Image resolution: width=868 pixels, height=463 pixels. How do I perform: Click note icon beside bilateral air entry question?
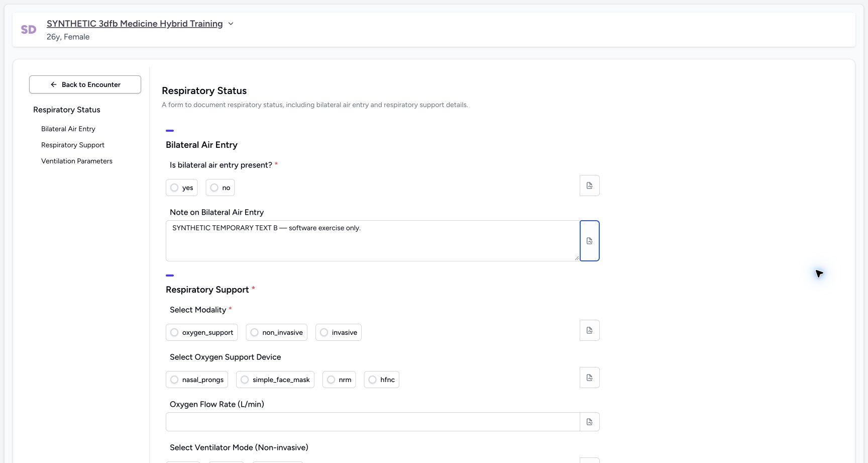point(589,186)
